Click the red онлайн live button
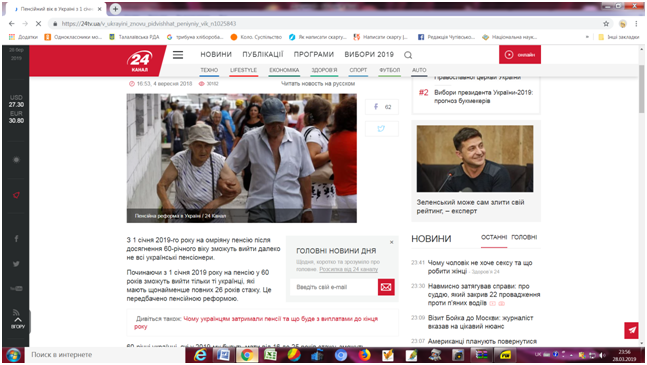The height and width of the screenshot is (365, 647). tap(519, 54)
